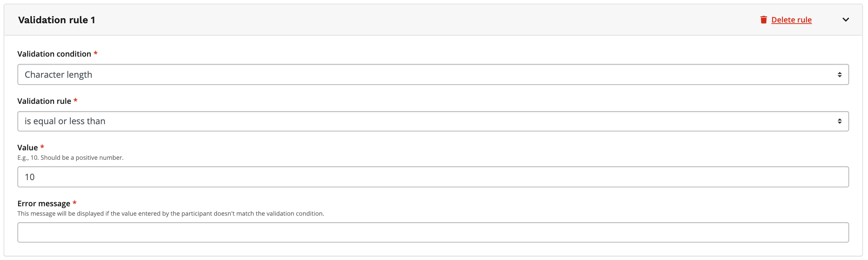The width and height of the screenshot is (868, 260).
Task: Focus the Value field containing 10
Action: pyautogui.click(x=433, y=177)
